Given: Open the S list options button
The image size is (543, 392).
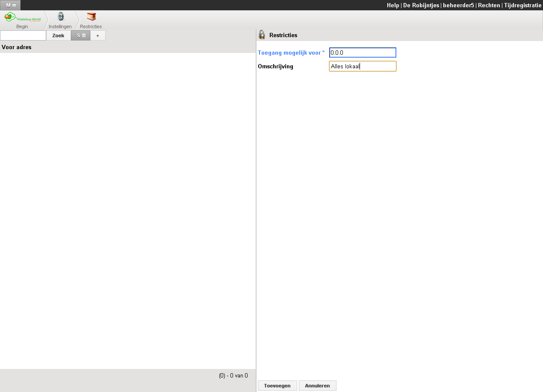Looking at the screenshot, I should 81,35.
